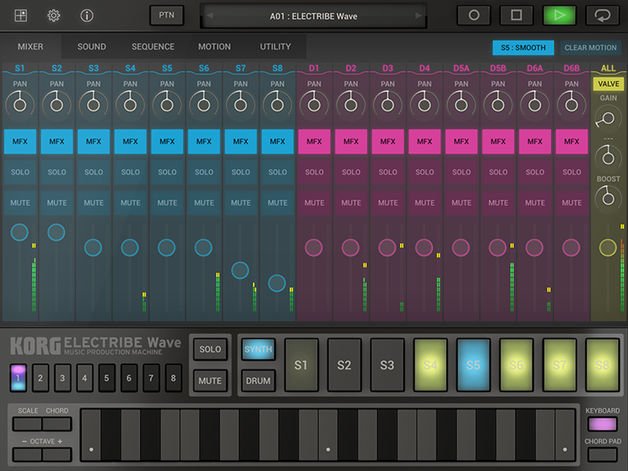This screenshot has width=628, height=471.
Task: Click the ALL master yellow fader handle
Action: 608,248
